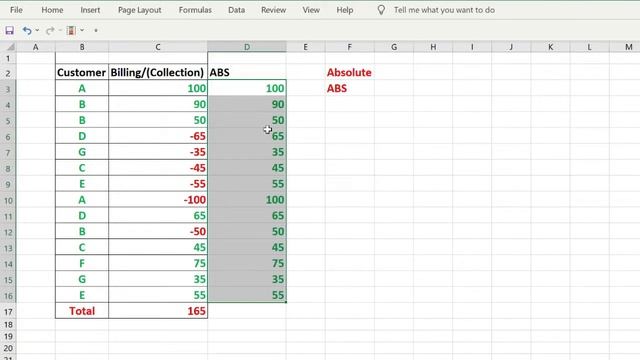
Task: Switch to the Data tab
Action: pos(236,10)
